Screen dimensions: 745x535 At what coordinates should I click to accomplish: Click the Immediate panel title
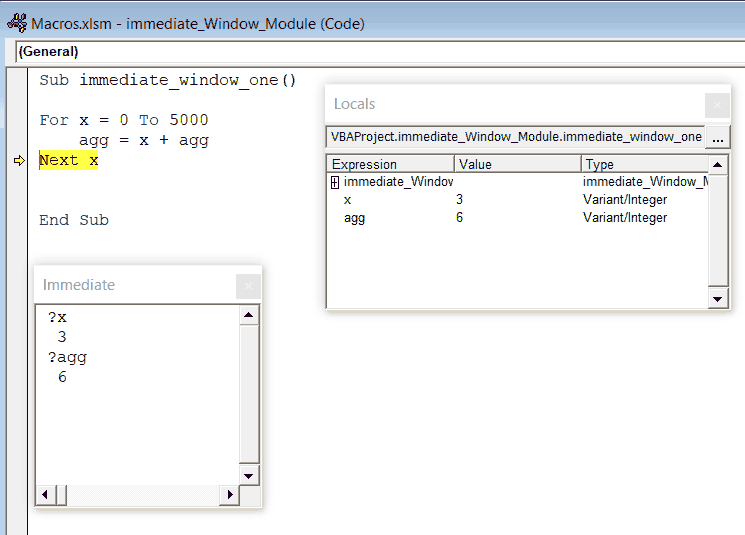click(79, 285)
